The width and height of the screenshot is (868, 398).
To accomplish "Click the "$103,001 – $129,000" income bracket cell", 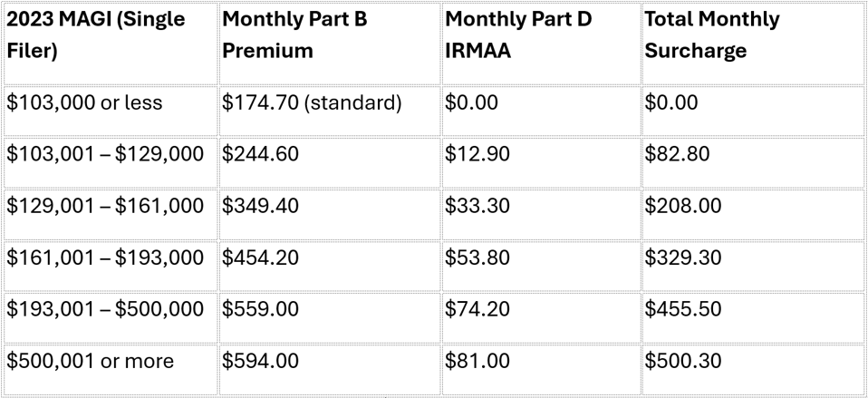I will point(105,155).
